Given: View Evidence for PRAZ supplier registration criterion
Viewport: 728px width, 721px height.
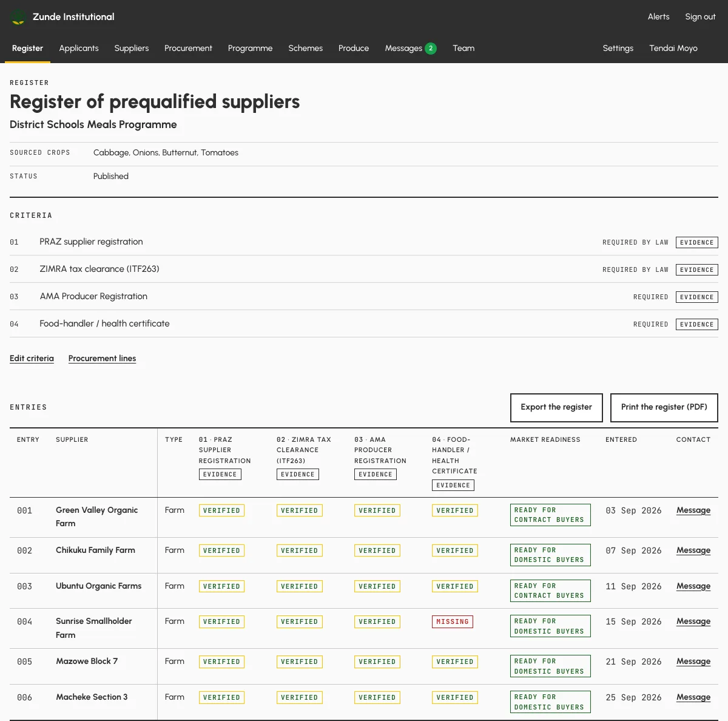Looking at the screenshot, I should pyautogui.click(x=697, y=242).
